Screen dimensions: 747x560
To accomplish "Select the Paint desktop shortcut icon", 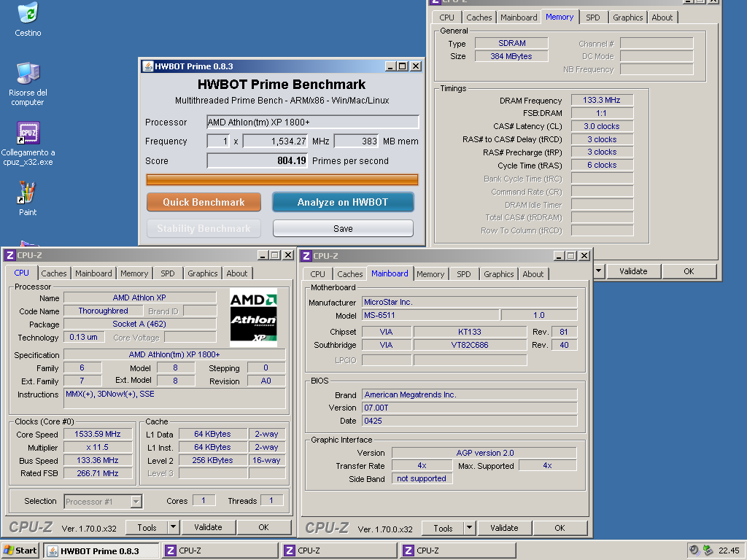I will click(27, 192).
